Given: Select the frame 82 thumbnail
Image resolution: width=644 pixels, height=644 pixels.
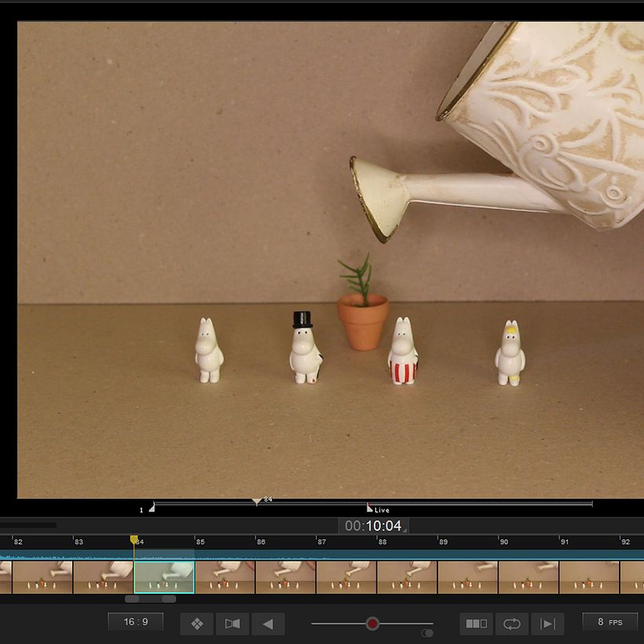Looking at the screenshot, I should point(42,577).
